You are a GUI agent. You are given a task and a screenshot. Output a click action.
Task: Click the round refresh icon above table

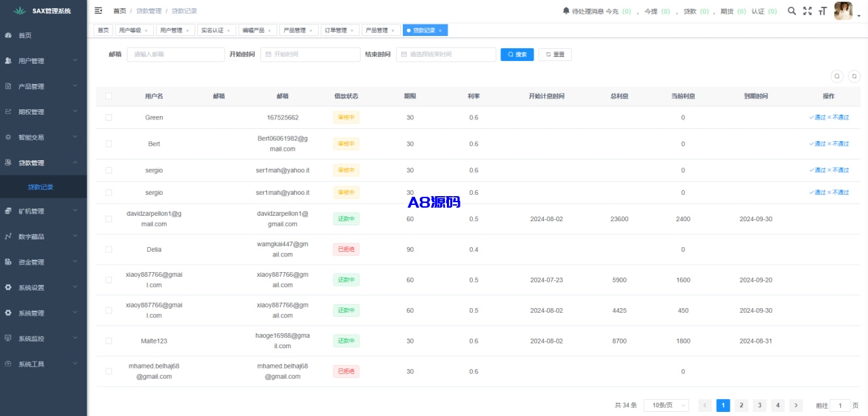click(x=855, y=77)
